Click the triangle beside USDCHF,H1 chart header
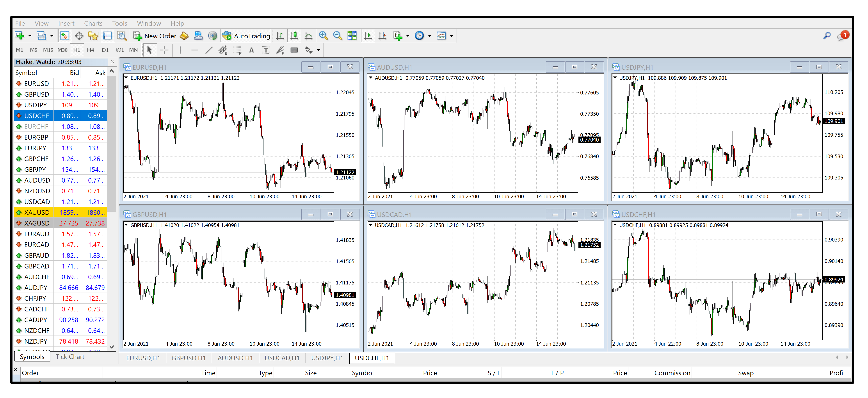868x398 pixels. tap(615, 225)
